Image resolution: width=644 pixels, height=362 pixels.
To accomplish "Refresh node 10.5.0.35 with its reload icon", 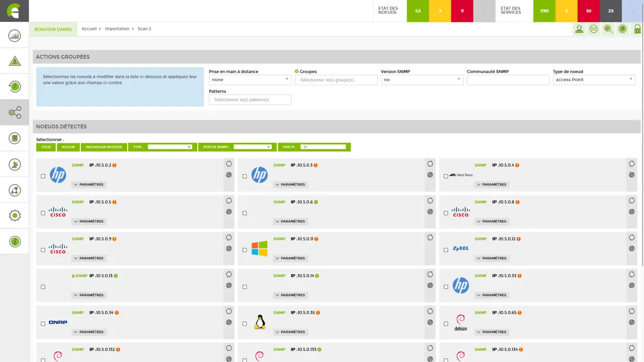I will [x=430, y=311].
